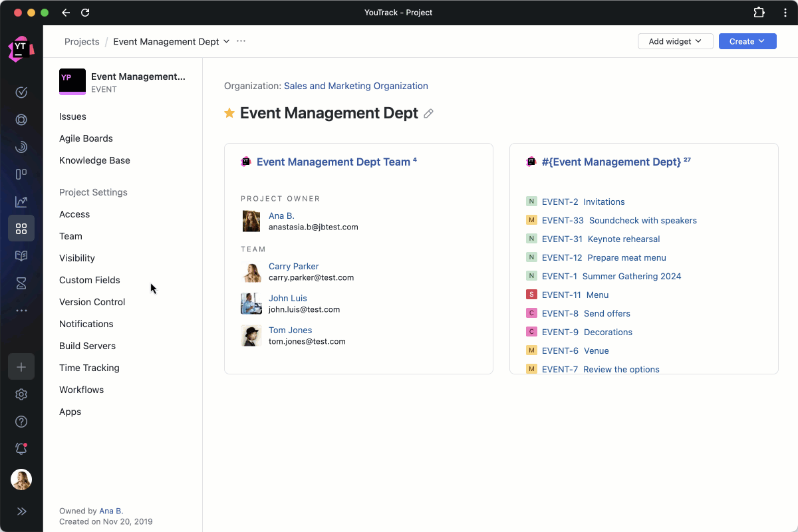The image size is (798, 532).
Task: Open the Add widget dropdown
Action: 675,41
